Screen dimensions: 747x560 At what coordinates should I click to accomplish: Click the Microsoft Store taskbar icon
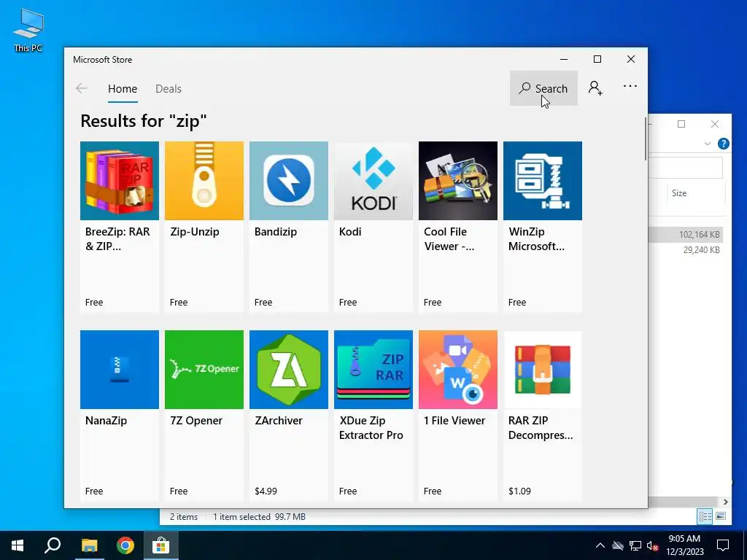pos(161,545)
